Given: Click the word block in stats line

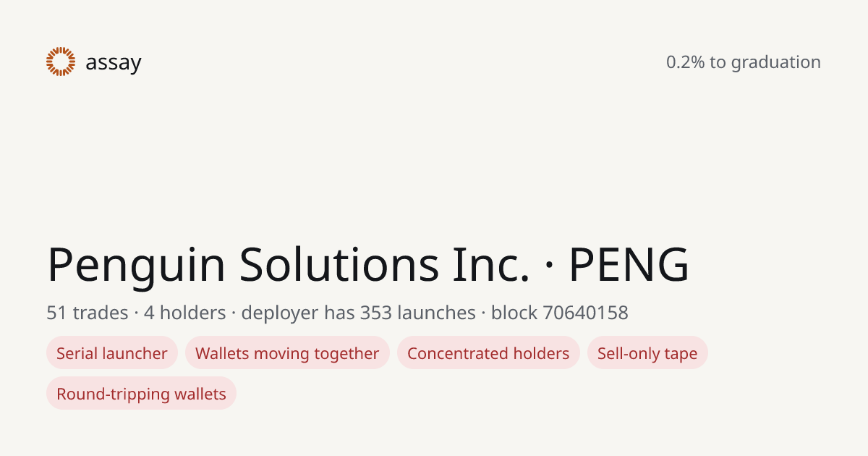Looking at the screenshot, I should [x=514, y=313].
